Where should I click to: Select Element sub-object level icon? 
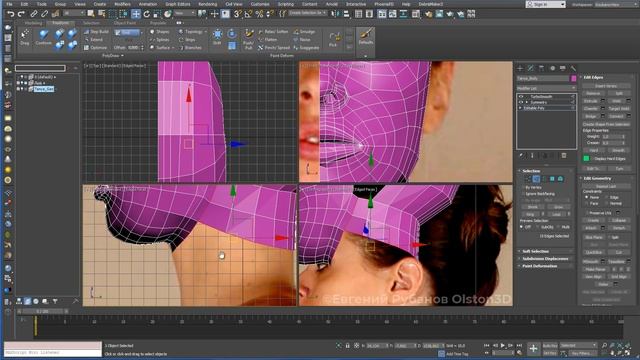click(560, 179)
